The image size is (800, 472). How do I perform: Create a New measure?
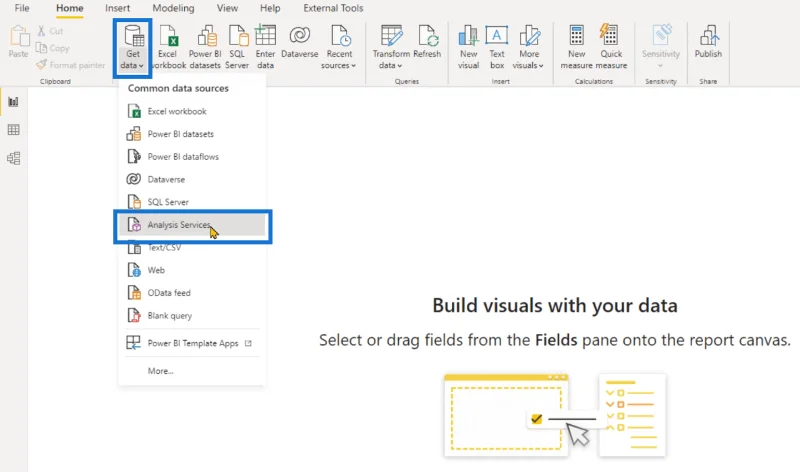577,47
